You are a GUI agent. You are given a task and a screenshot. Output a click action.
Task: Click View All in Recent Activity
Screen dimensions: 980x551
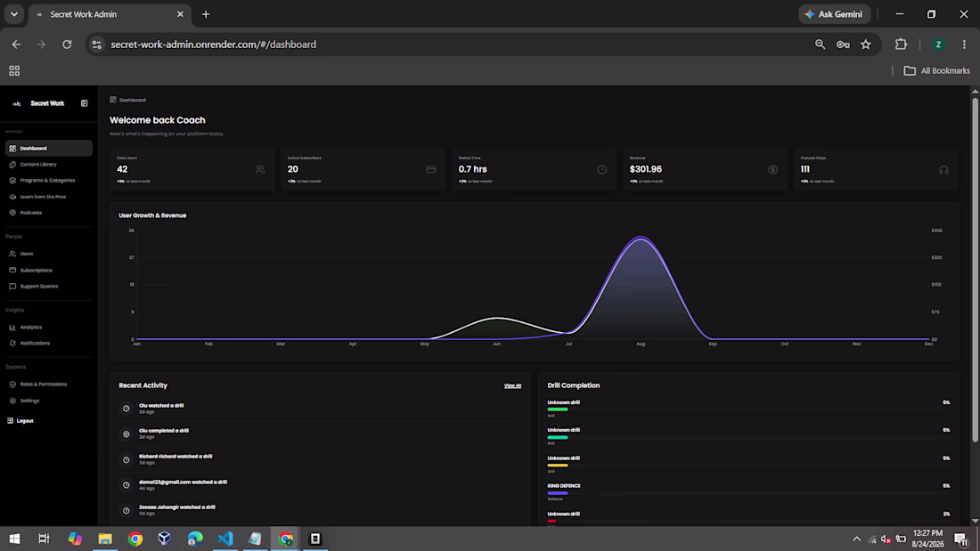pyautogui.click(x=512, y=385)
